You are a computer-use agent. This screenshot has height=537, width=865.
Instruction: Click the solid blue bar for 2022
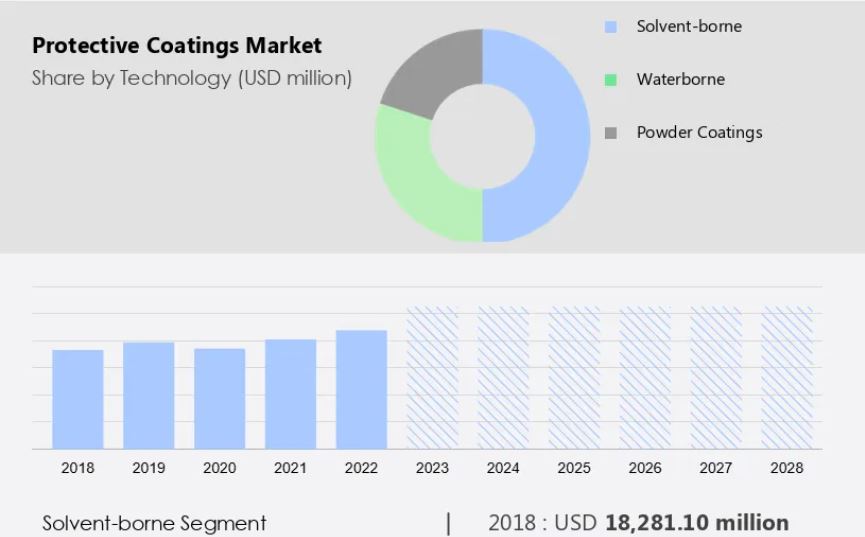[361, 389]
